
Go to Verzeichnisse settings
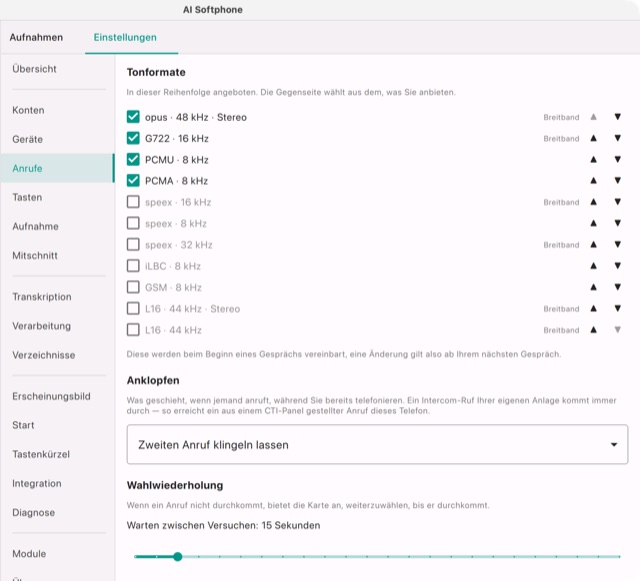[57, 355]
